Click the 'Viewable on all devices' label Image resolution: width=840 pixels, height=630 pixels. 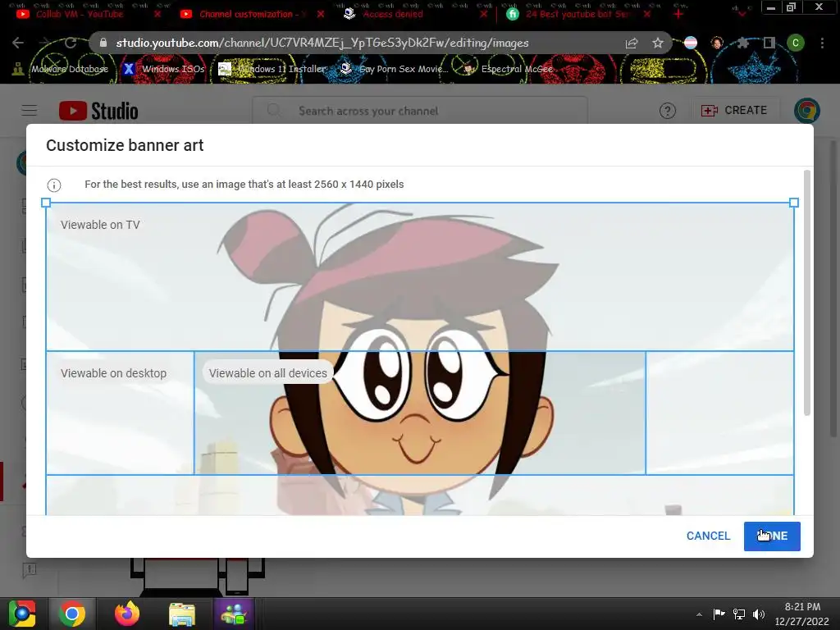(268, 373)
